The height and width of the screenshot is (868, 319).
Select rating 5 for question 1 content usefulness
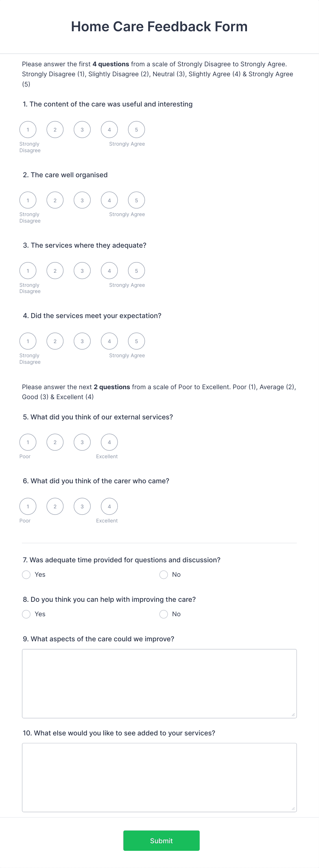136,129
